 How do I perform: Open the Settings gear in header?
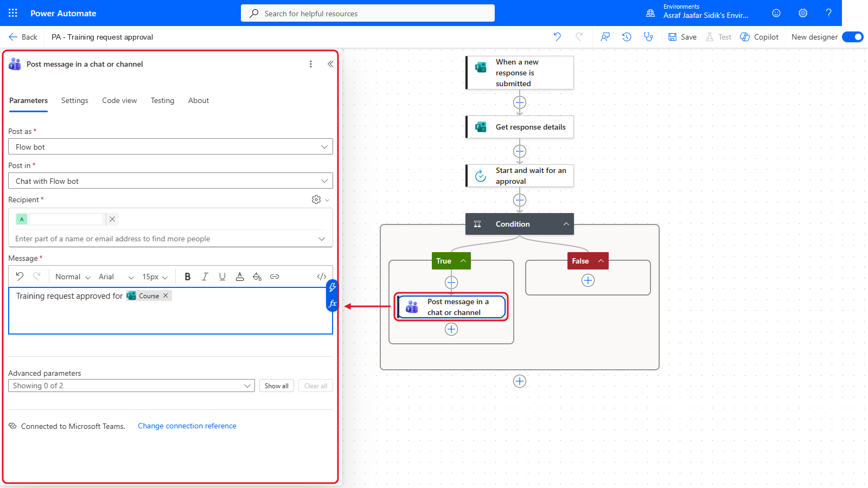pyautogui.click(x=803, y=13)
